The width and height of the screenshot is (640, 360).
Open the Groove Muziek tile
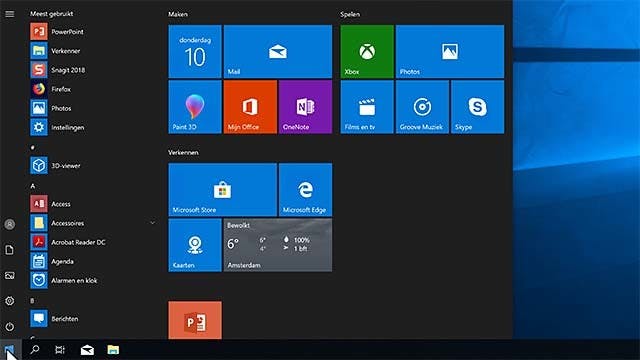(422, 107)
